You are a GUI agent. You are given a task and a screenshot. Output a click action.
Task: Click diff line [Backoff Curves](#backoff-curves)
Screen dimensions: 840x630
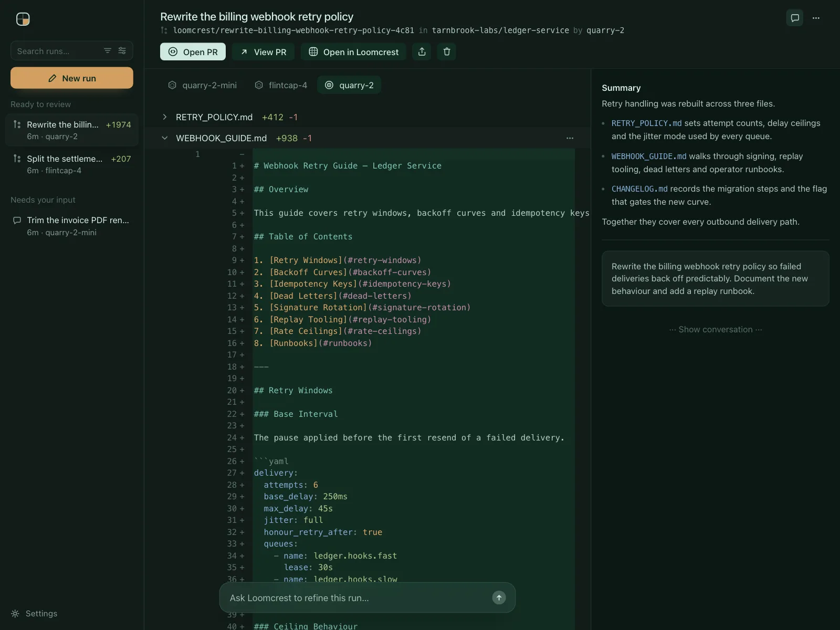click(x=342, y=272)
